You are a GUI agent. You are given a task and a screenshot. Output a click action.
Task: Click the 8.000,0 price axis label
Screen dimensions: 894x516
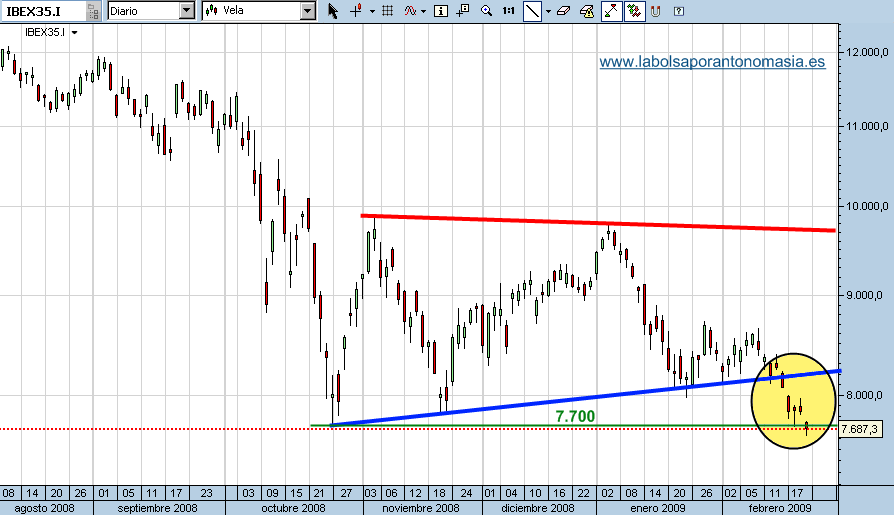pos(864,395)
